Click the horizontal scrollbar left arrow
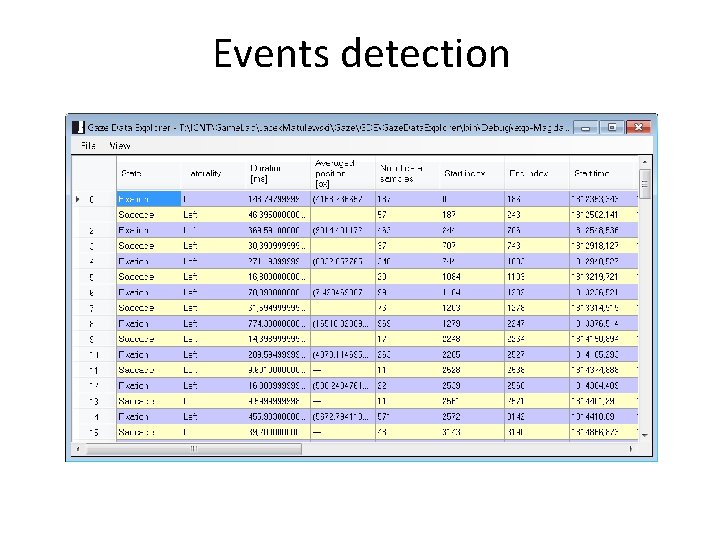 pos(78,449)
